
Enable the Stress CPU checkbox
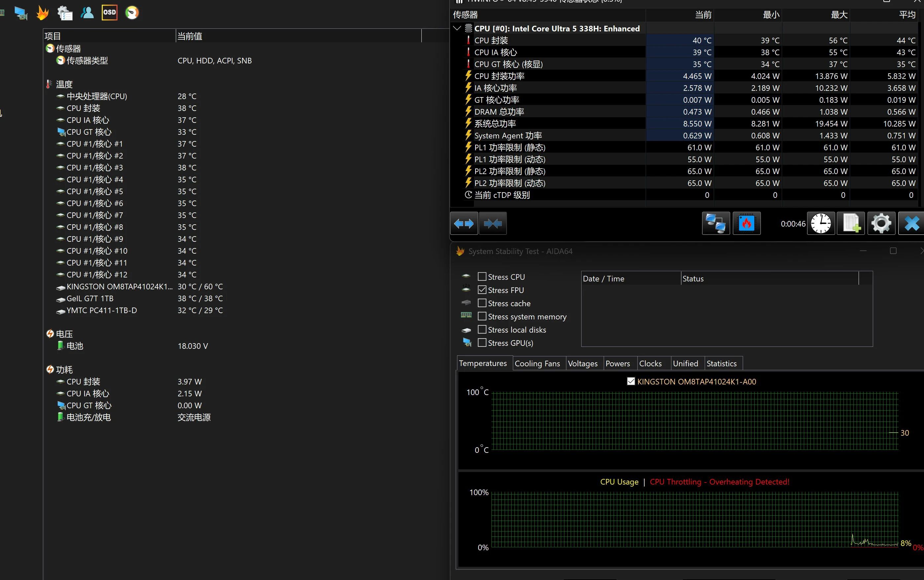[482, 276]
